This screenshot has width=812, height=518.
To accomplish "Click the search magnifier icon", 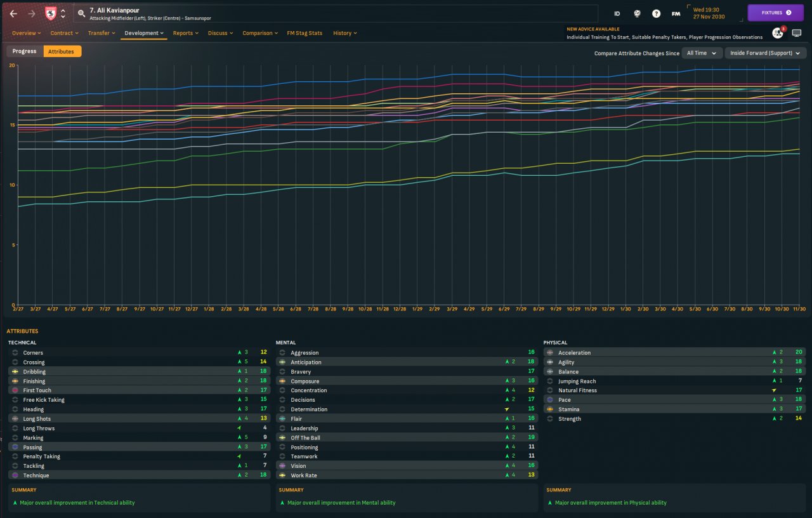I will point(81,13).
